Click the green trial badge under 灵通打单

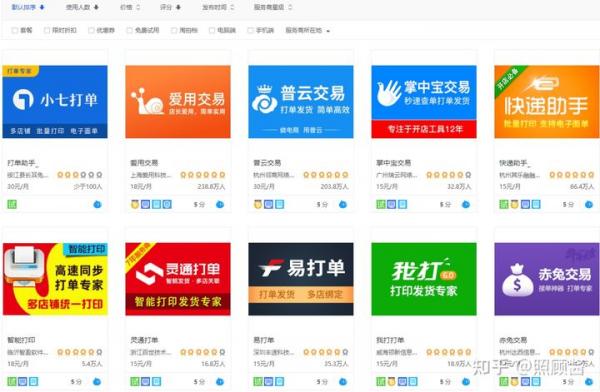(x=135, y=382)
